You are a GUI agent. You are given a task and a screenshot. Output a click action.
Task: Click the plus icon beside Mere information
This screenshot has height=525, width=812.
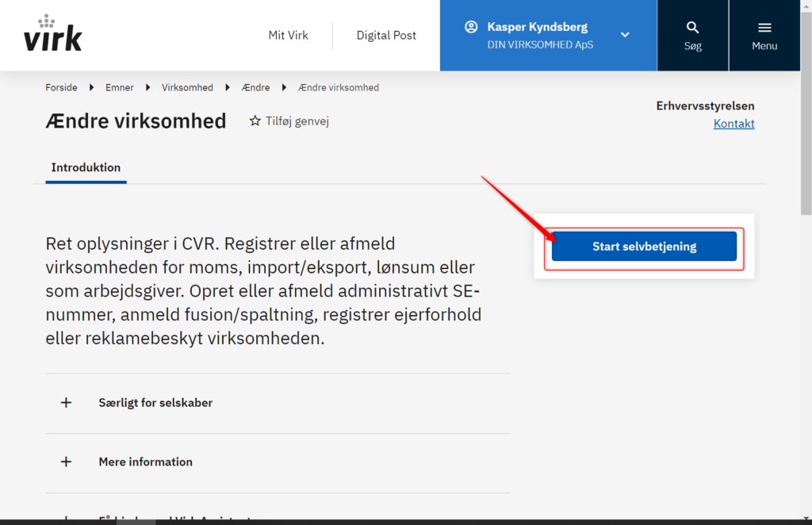(x=66, y=462)
